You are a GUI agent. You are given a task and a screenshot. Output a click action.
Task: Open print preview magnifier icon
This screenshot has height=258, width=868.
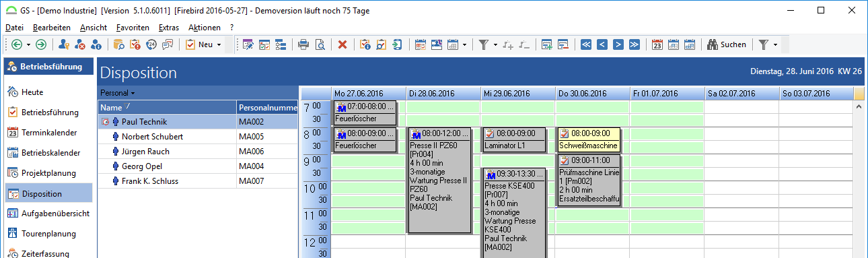[x=320, y=44]
